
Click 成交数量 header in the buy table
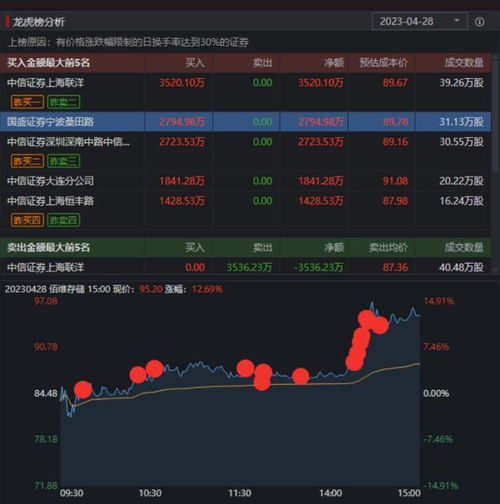point(464,63)
